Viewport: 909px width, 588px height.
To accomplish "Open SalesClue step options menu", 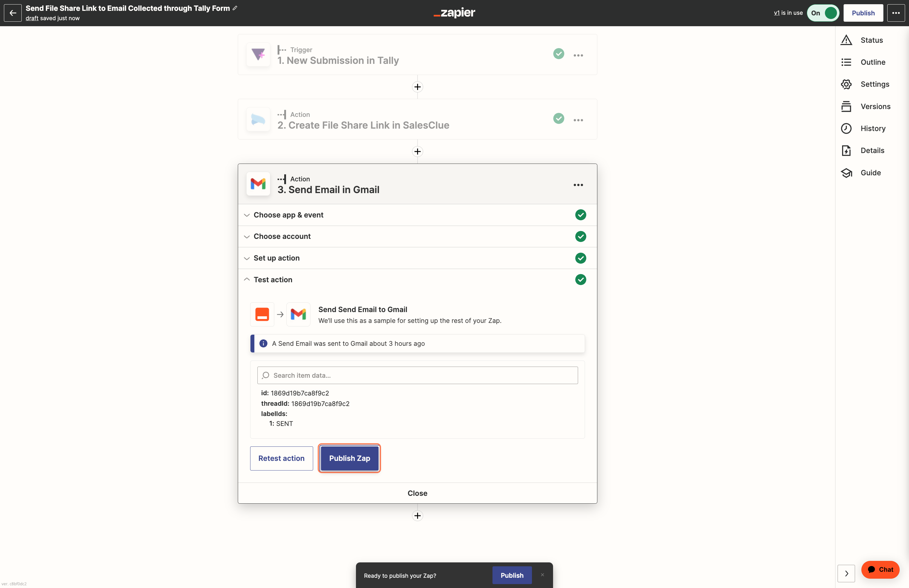I will click(x=578, y=120).
